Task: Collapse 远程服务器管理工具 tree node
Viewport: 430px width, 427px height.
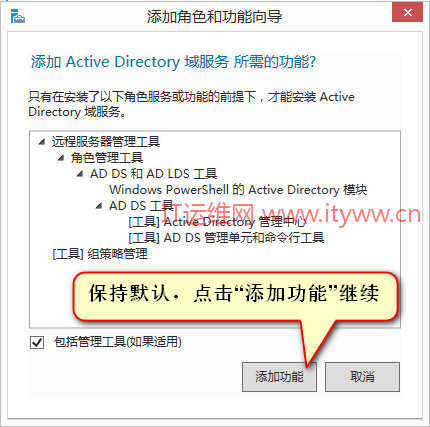Action: click(42, 142)
